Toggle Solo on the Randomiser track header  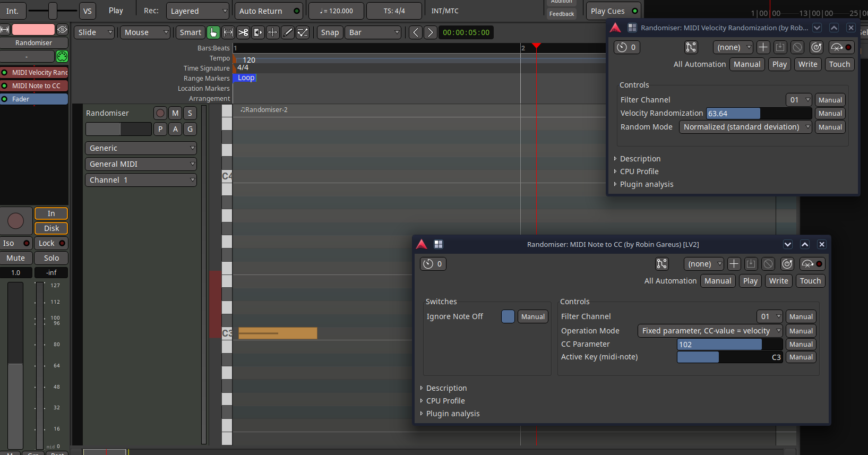(190, 113)
